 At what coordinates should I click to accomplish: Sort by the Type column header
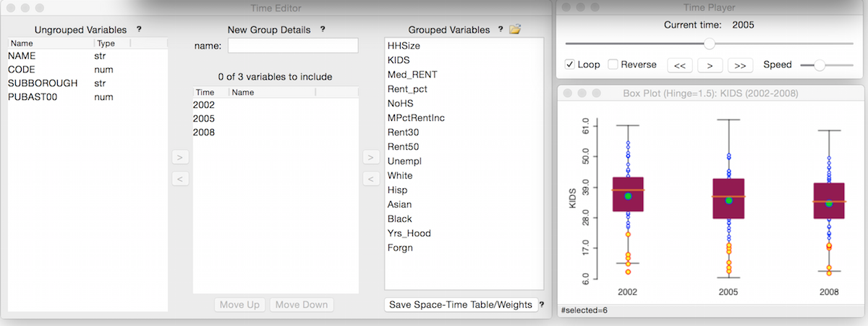pyautogui.click(x=111, y=43)
